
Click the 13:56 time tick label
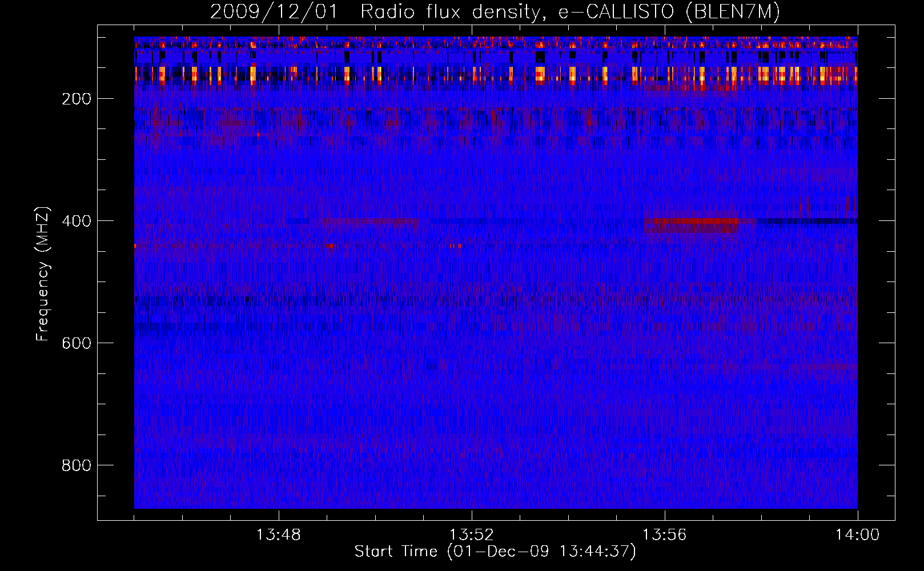pos(664,535)
